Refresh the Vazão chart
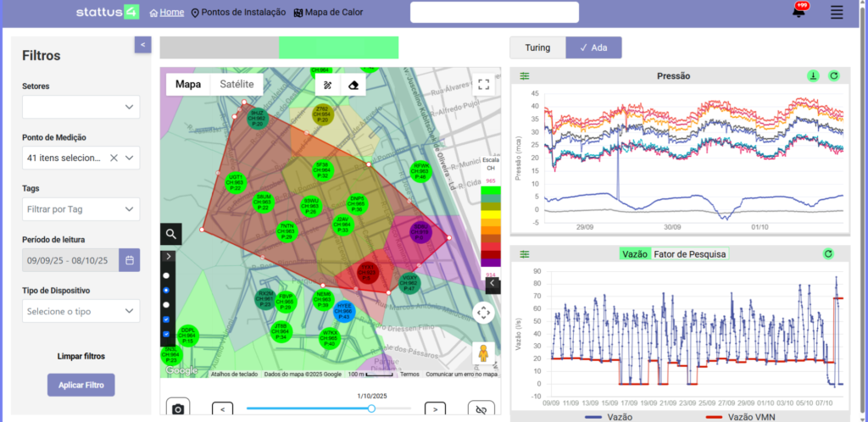The height and width of the screenshot is (422, 868). coord(828,254)
